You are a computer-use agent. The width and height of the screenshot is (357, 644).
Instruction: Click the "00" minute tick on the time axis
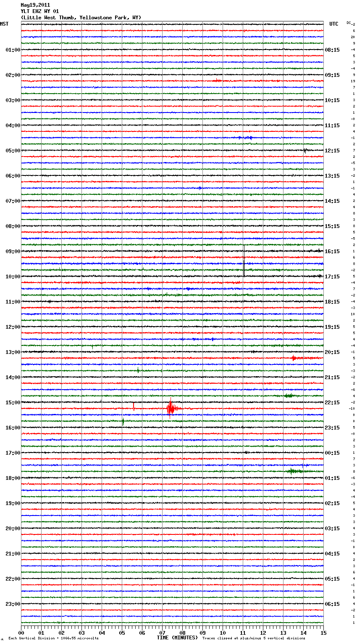point(21,633)
